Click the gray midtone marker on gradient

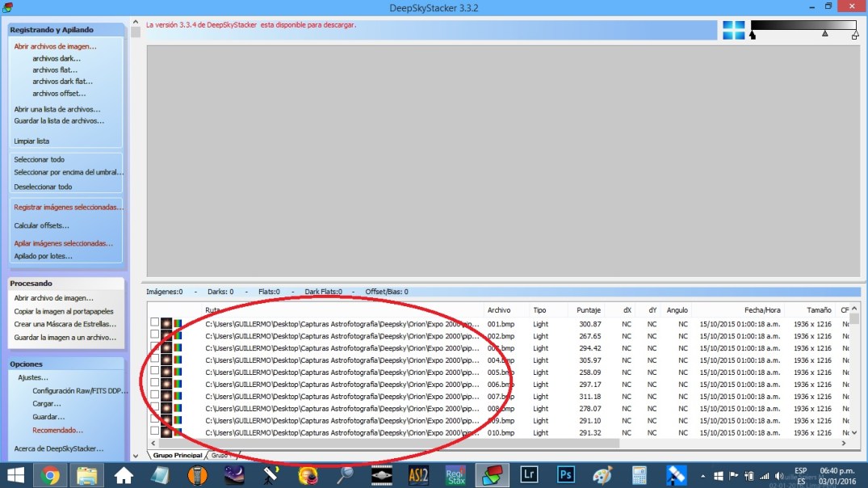click(824, 34)
